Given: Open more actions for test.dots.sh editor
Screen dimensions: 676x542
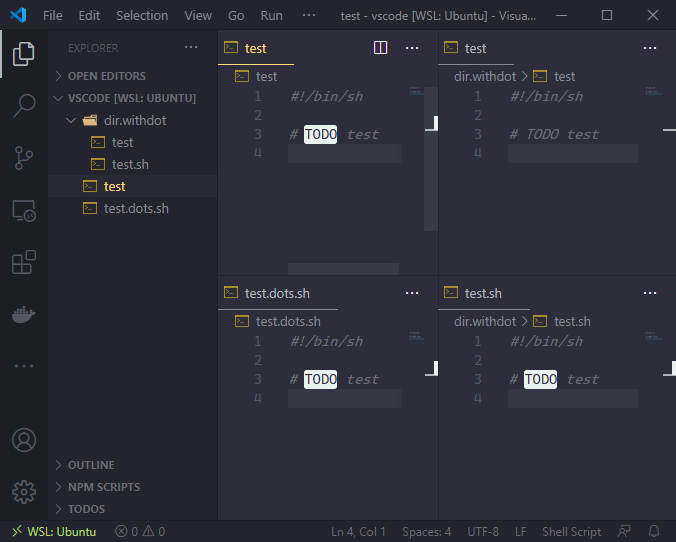Looking at the screenshot, I should [412, 293].
